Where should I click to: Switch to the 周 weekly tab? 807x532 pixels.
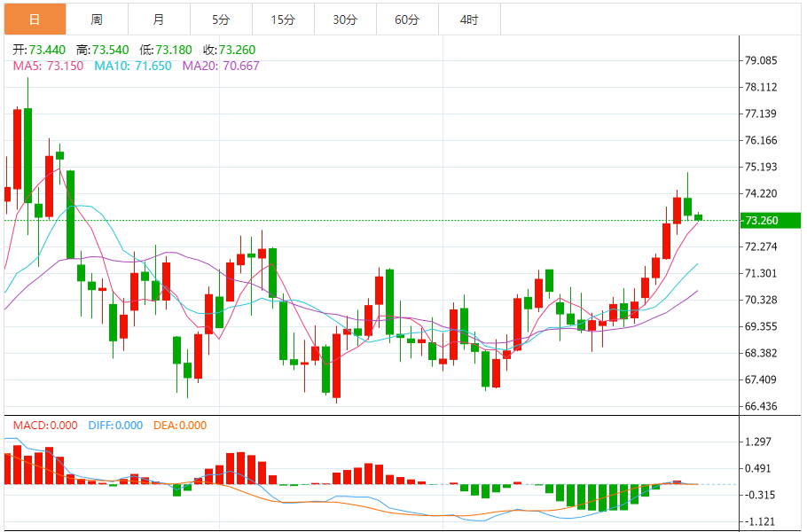click(98, 20)
